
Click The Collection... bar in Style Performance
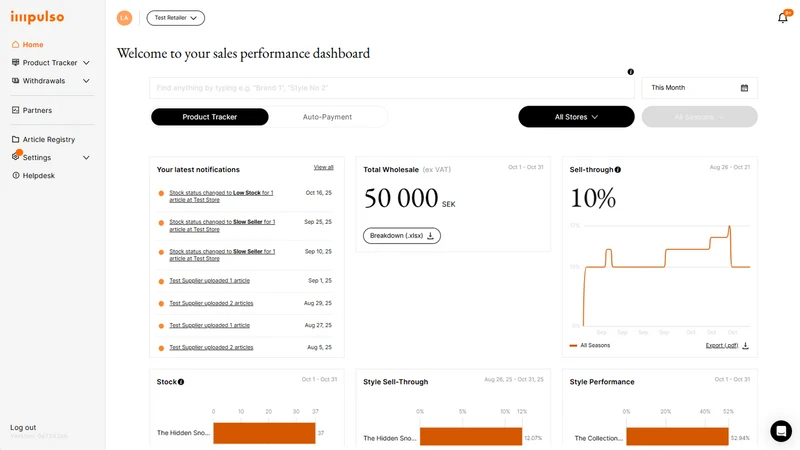(x=678, y=436)
